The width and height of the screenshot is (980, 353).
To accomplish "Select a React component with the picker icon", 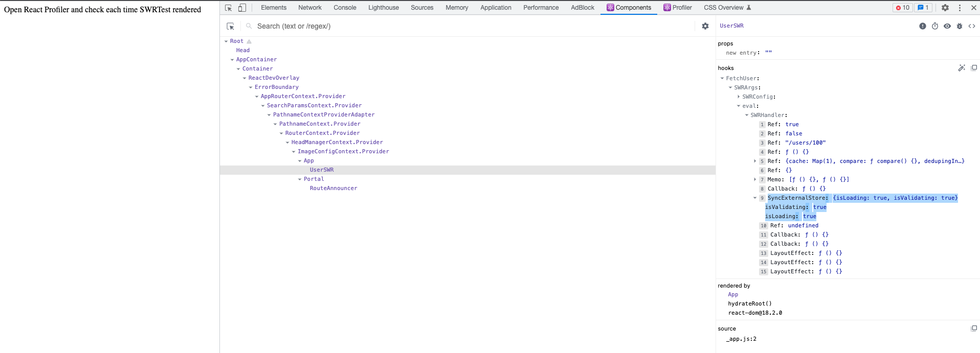I will coord(231,26).
